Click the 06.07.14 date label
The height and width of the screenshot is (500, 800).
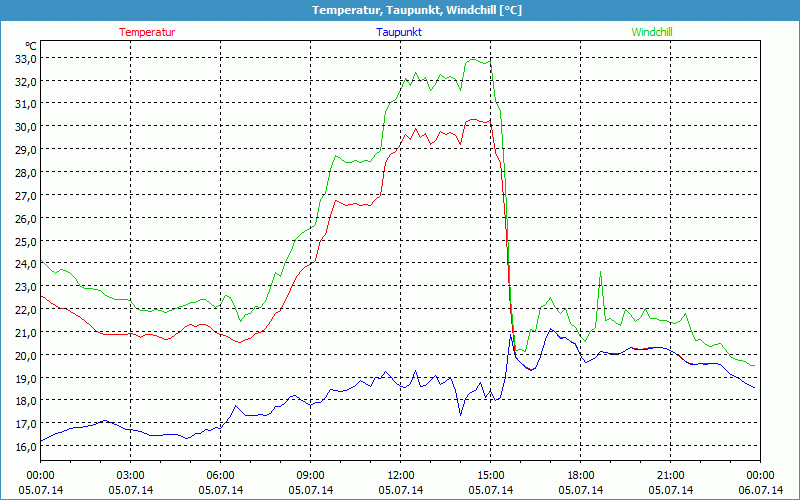760,490
